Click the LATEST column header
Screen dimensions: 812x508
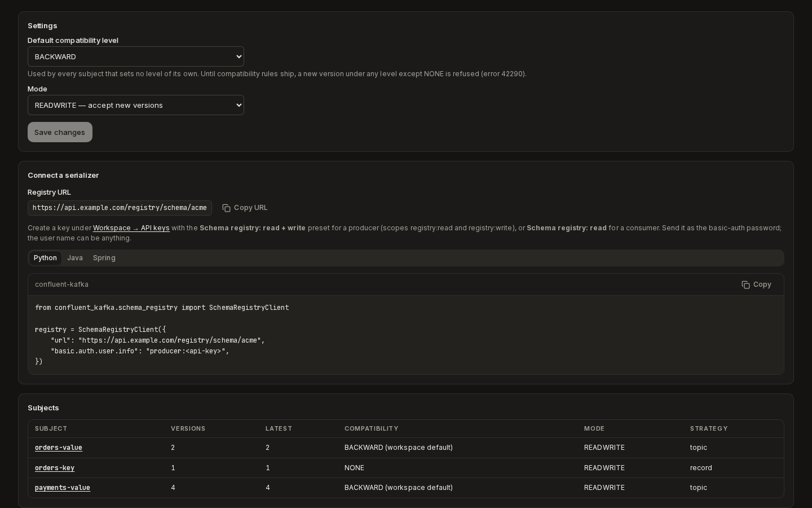(279, 429)
